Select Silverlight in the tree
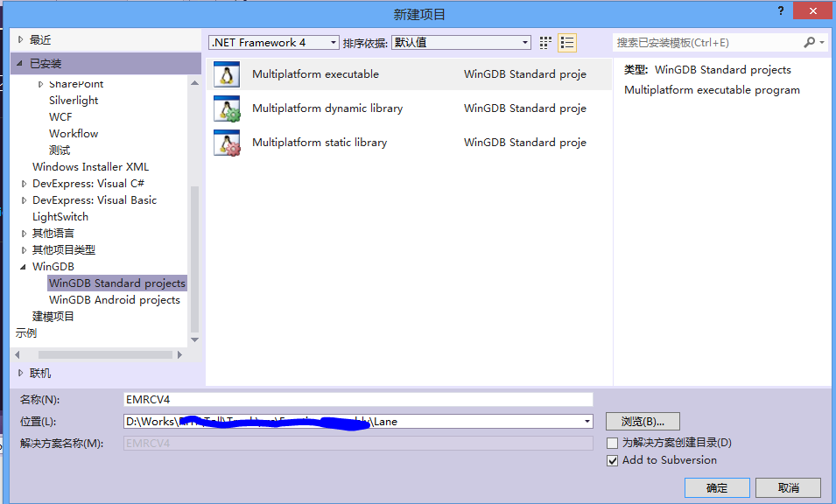Screen dimensions: 836x504 tap(74, 100)
